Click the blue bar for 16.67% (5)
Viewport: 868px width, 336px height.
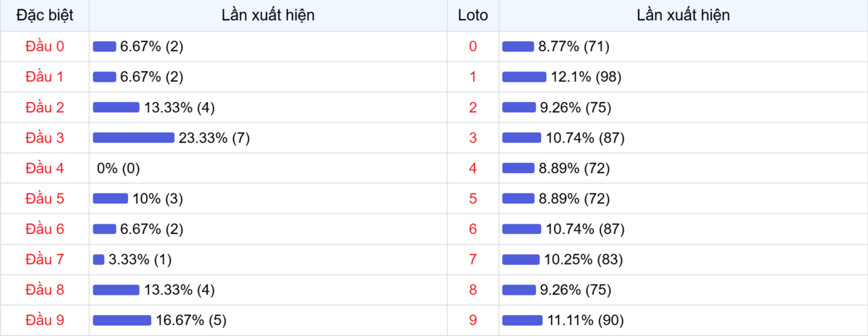coord(122,320)
